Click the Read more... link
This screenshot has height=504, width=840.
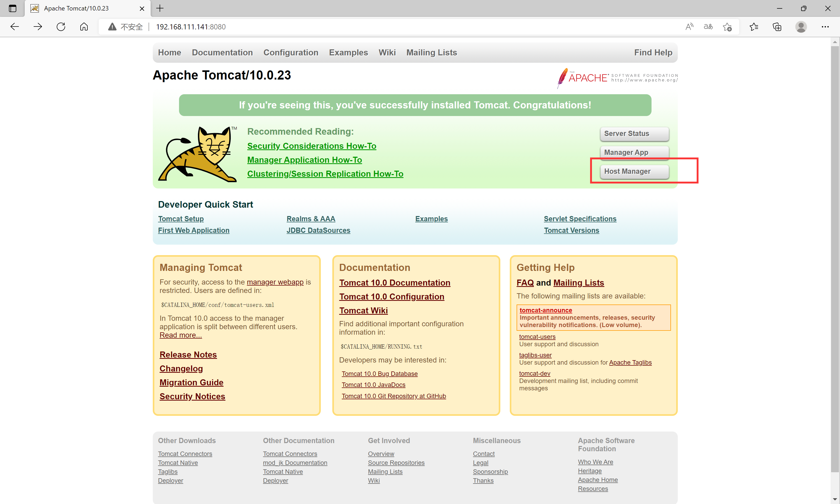(x=181, y=335)
